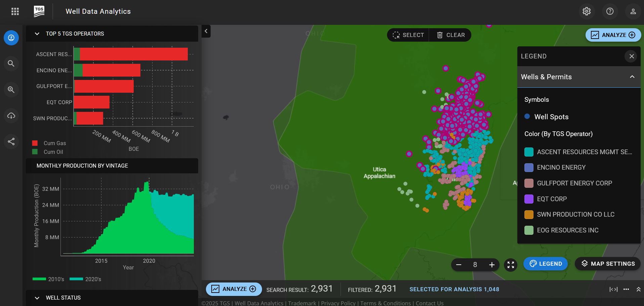
Task: Open settings gear in top bar
Action: click(587, 11)
